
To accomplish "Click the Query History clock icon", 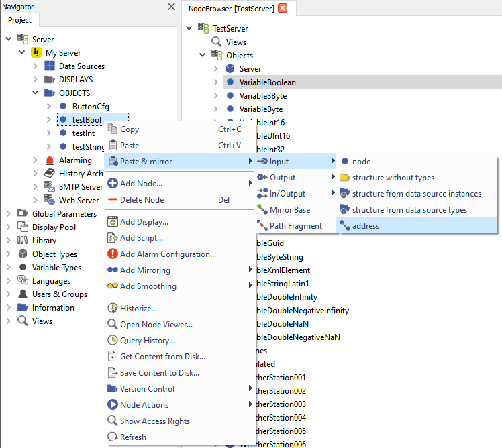I will pyautogui.click(x=112, y=340).
